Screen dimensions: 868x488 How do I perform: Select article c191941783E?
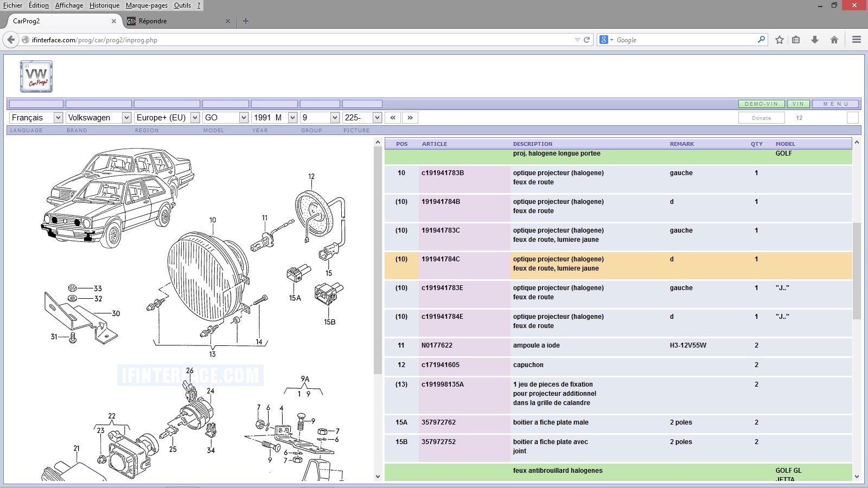442,288
